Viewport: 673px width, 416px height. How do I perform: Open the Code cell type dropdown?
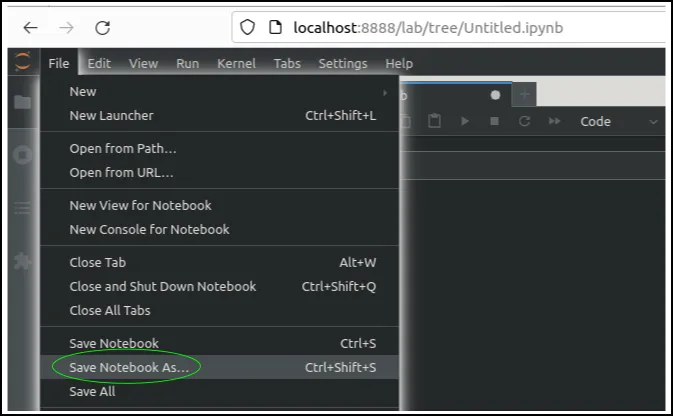618,121
